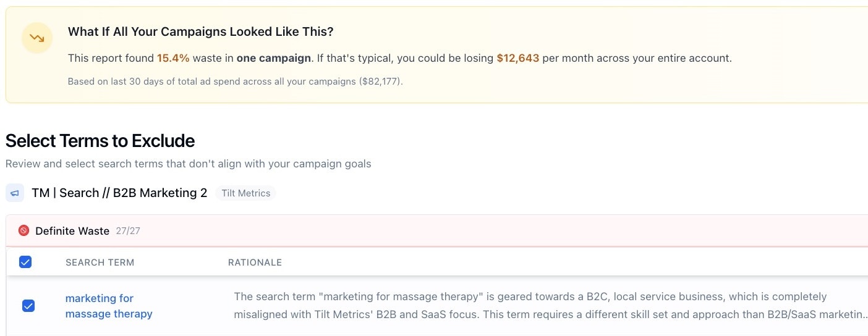Click the "Review and select search terms" subtitle
Image resolution: width=868 pixels, height=336 pixels.
[x=188, y=164]
